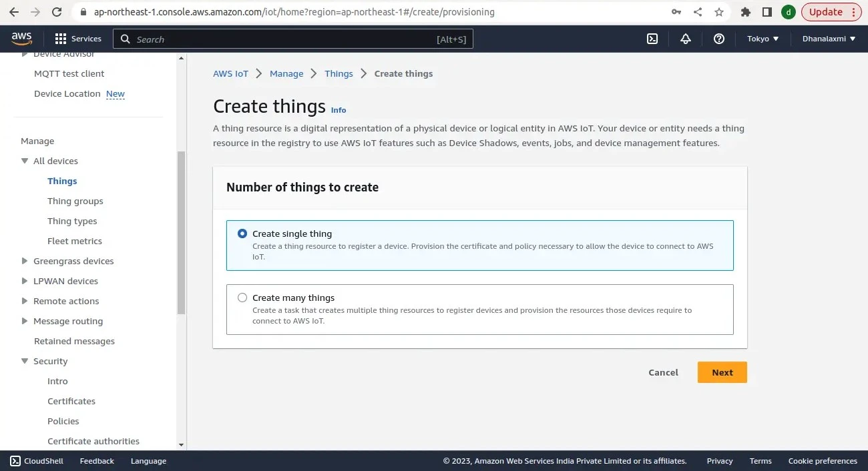Click into the AWS search box
The height and width of the screenshot is (471, 868).
click(293, 39)
